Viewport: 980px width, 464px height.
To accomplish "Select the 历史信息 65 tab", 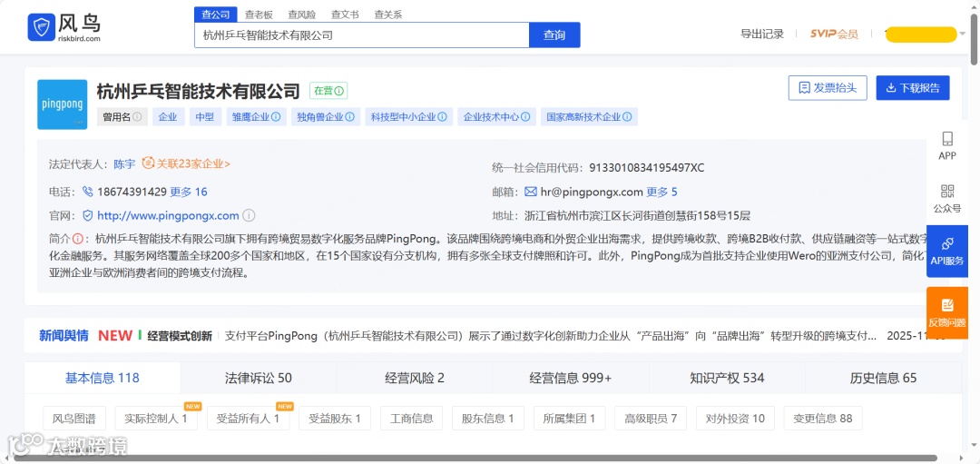I will click(x=883, y=378).
